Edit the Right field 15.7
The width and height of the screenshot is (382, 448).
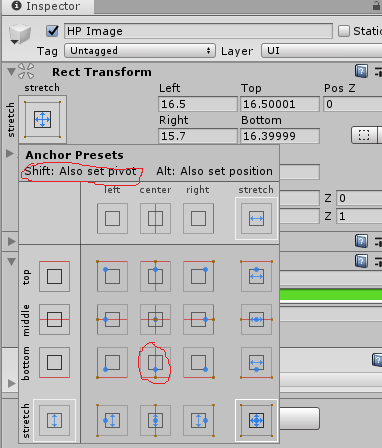tap(198, 136)
